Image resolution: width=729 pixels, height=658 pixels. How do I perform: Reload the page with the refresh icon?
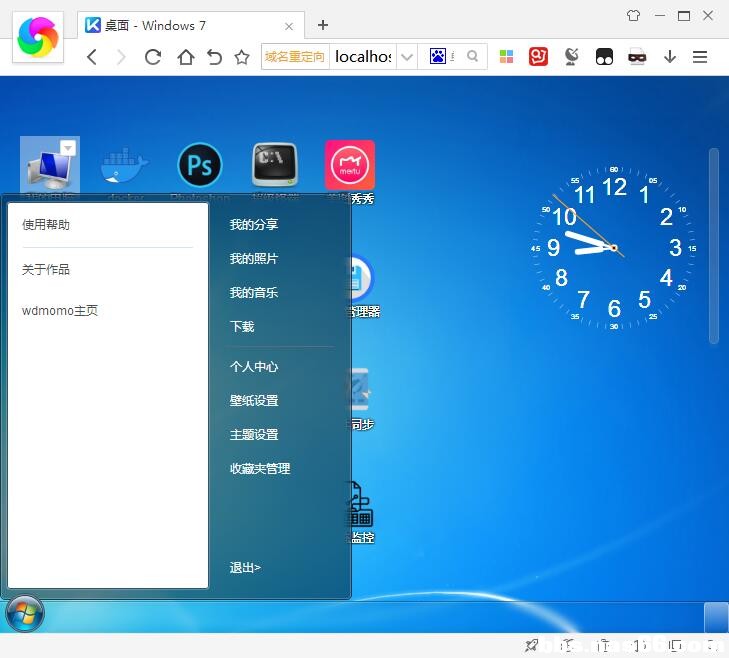click(x=152, y=57)
